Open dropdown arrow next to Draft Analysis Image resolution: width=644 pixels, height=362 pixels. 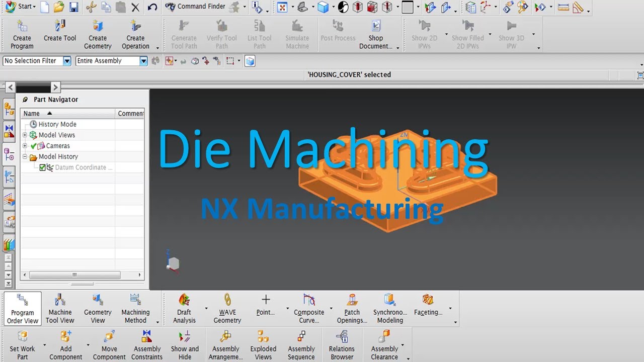click(206, 308)
